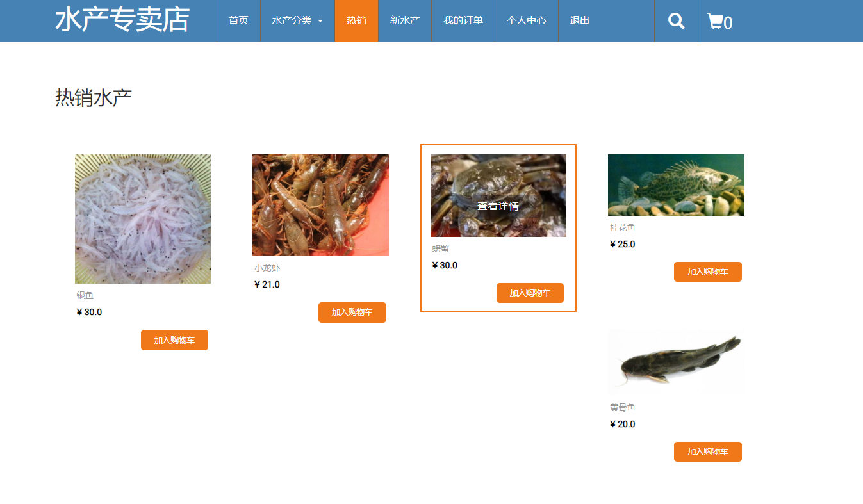Add 桂花鱼 to the shopping cart
The width and height of the screenshot is (863, 504).
tap(708, 272)
